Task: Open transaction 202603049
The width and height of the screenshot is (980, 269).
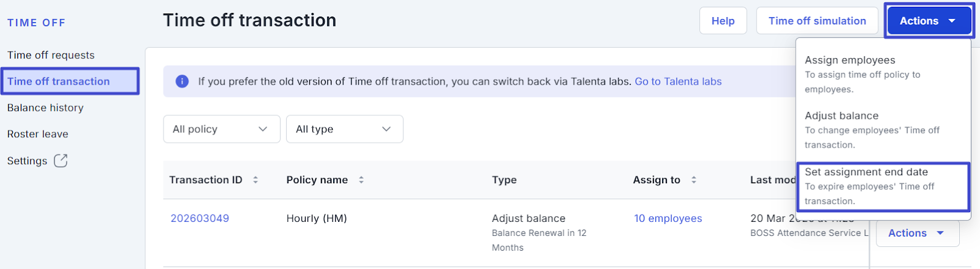Action: click(x=200, y=219)
